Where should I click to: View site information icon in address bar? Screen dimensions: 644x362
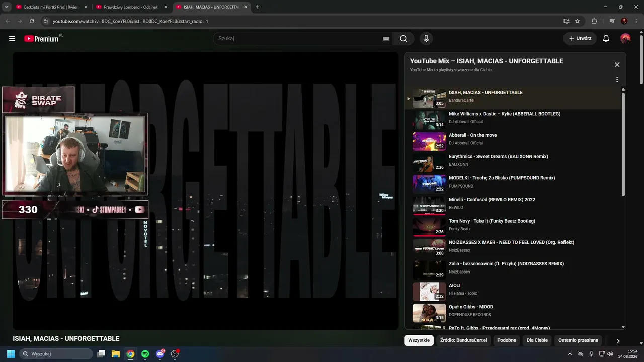click(x=46, y=21)
